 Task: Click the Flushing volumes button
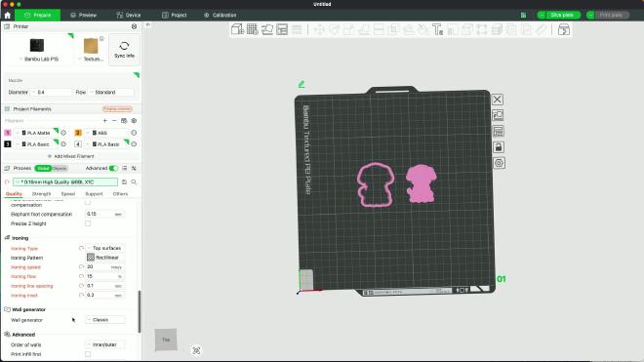point(117,109)
